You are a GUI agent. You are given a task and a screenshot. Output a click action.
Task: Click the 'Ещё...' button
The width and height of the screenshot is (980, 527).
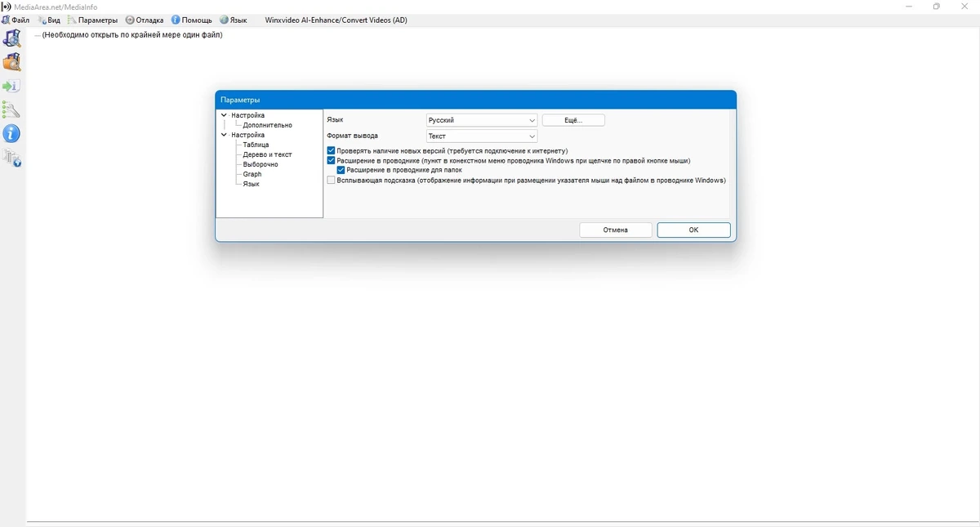(x=573, y=120)
